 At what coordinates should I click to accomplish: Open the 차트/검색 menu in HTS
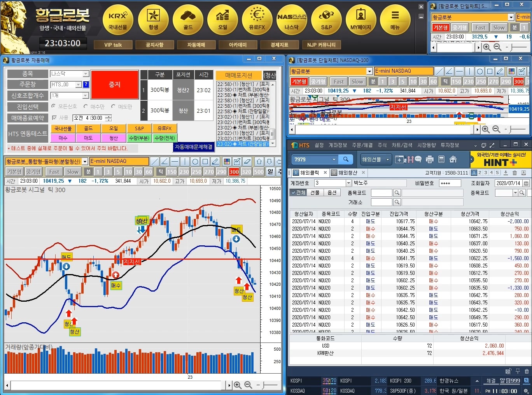402,145
